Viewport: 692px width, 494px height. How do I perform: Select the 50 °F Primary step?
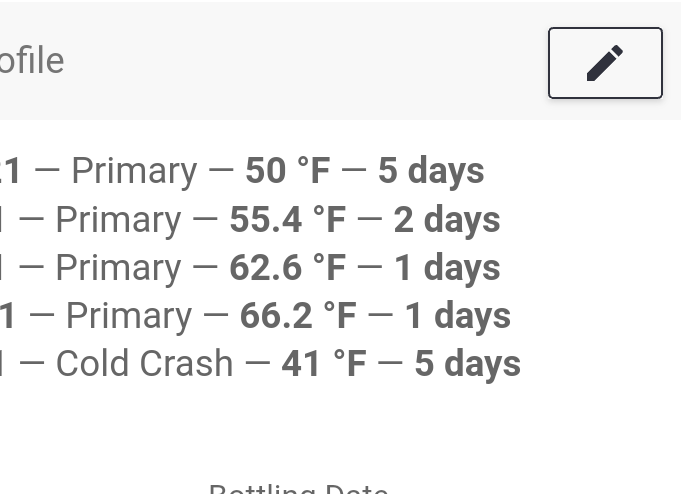point(242,170)
